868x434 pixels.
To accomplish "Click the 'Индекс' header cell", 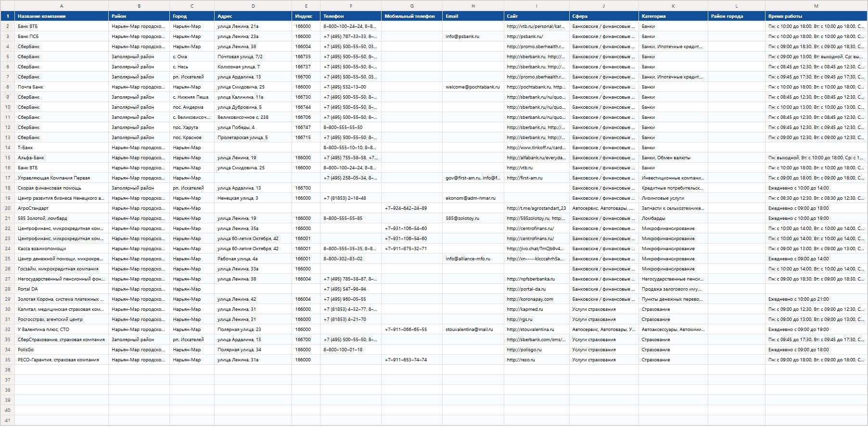I will [x=306, y=16].
